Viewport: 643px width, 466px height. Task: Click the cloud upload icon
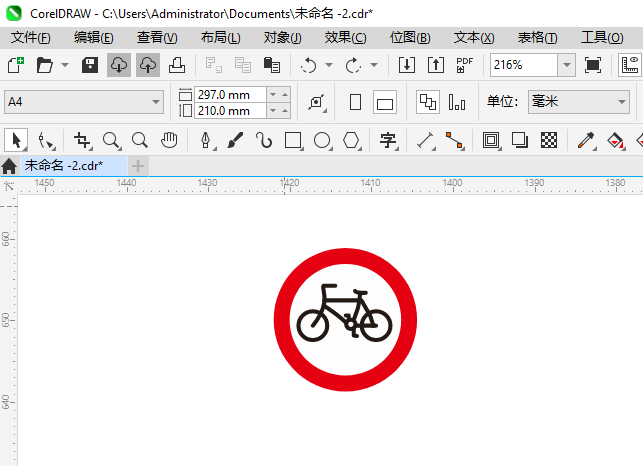148,65
